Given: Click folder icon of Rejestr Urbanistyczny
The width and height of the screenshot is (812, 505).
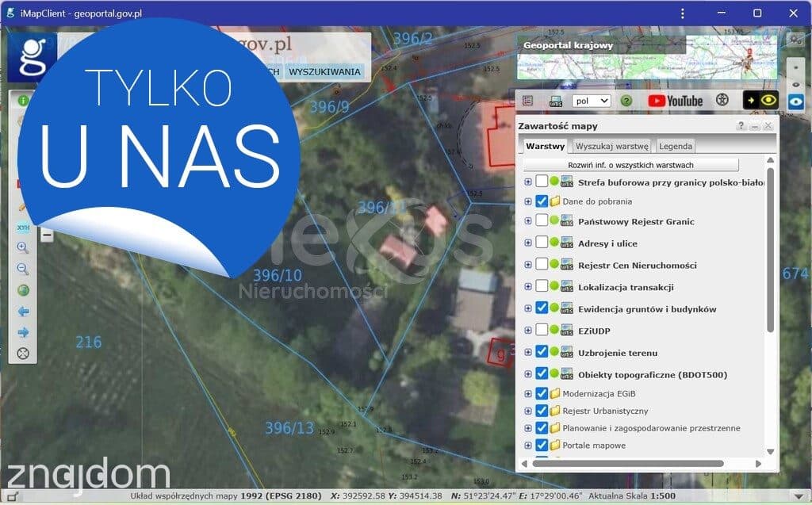Looking at the screenshot, I should point(554,411).
